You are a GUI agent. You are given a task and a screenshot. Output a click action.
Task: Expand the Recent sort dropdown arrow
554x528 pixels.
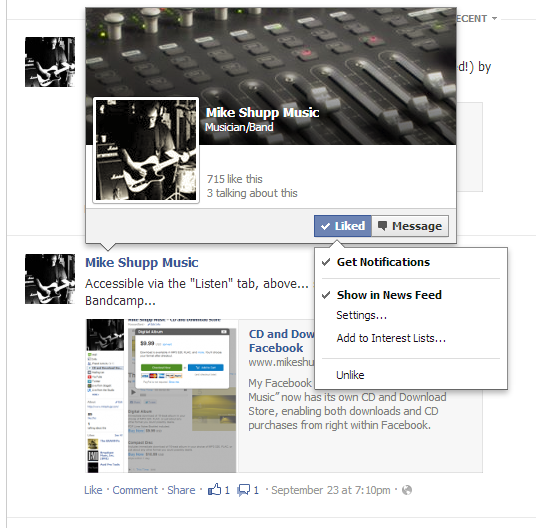(x=494, y=18)
